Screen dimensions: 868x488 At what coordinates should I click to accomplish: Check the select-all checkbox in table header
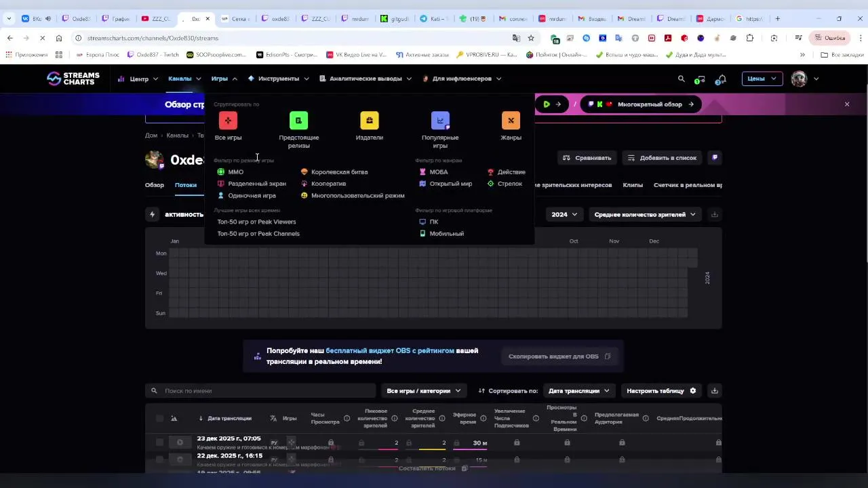(159, 418)
